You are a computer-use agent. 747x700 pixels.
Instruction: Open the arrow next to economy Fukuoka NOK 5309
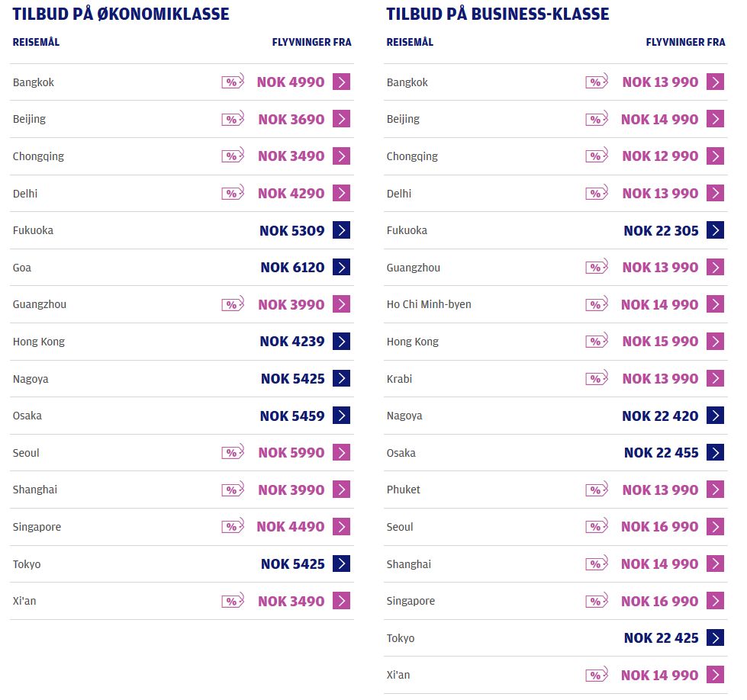coord(341,230)
